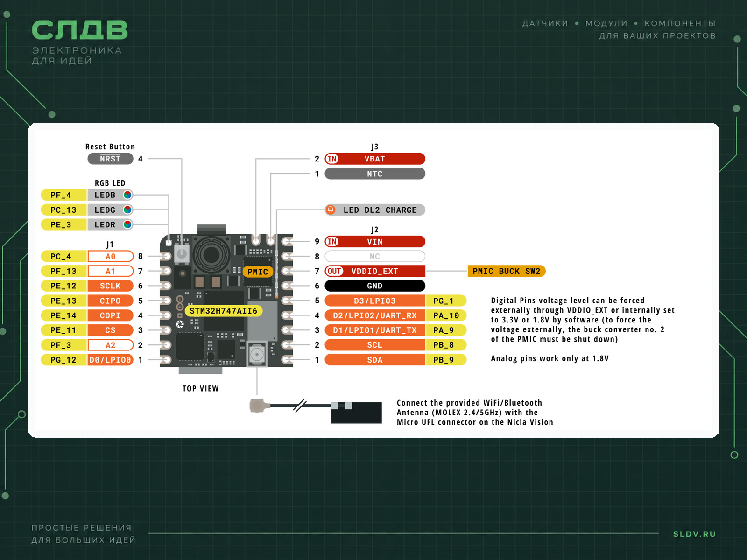This screenshot has height=560, width=747.
Task: Click the IN badge on VIN
Action: (332, 242)
